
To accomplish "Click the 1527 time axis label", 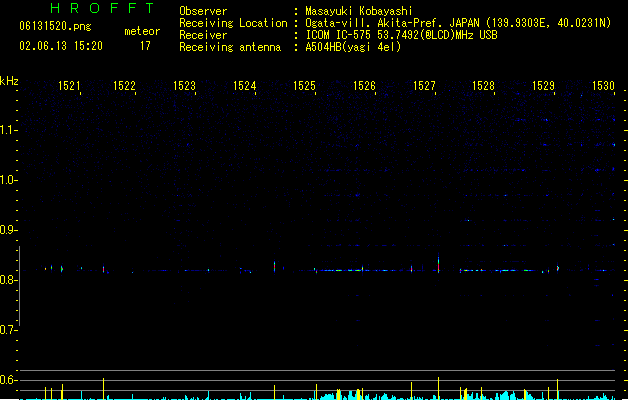I will (424, 85).
